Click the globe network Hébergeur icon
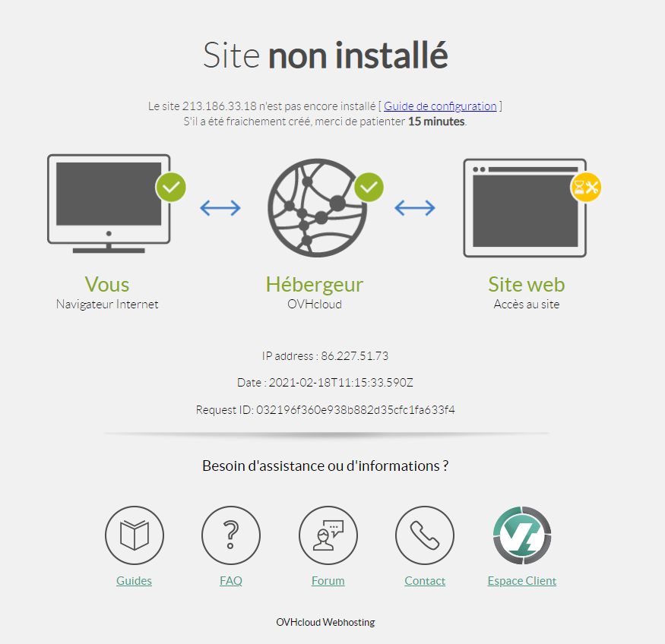Screen dimensions: 665x644 pyautogui.click(x=317, y=207)
